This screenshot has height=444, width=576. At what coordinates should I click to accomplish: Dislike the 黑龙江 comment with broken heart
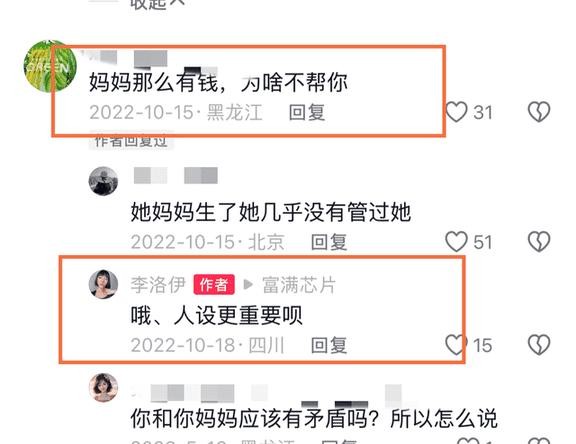tap(539, 112)
